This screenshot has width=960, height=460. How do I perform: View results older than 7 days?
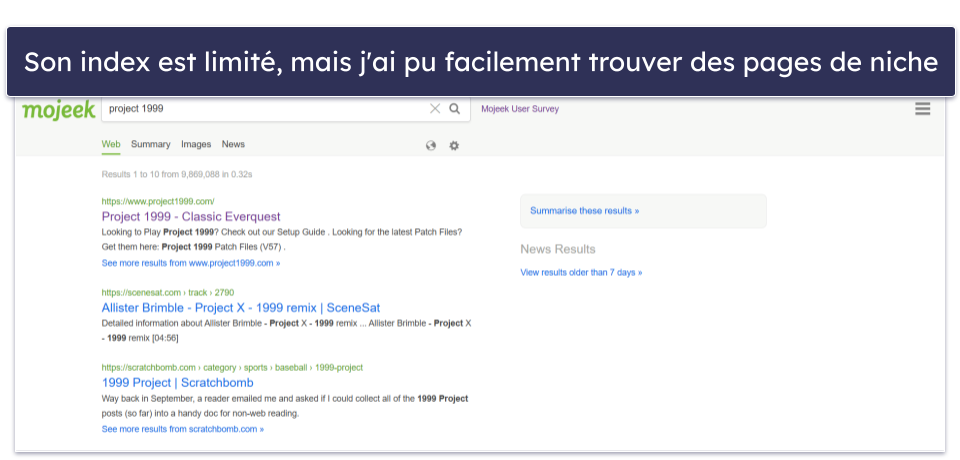click(x=581, y=273)
